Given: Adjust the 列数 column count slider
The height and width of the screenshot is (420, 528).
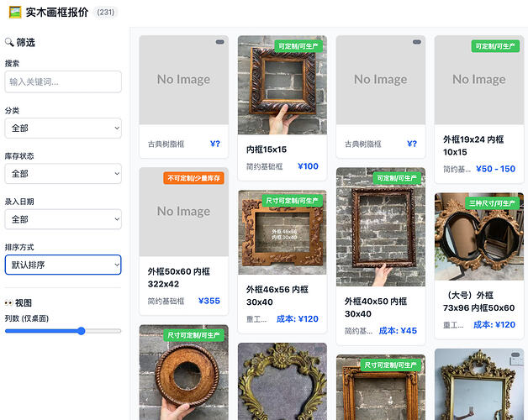Looking at the screenshot, I should pos(63,331).
